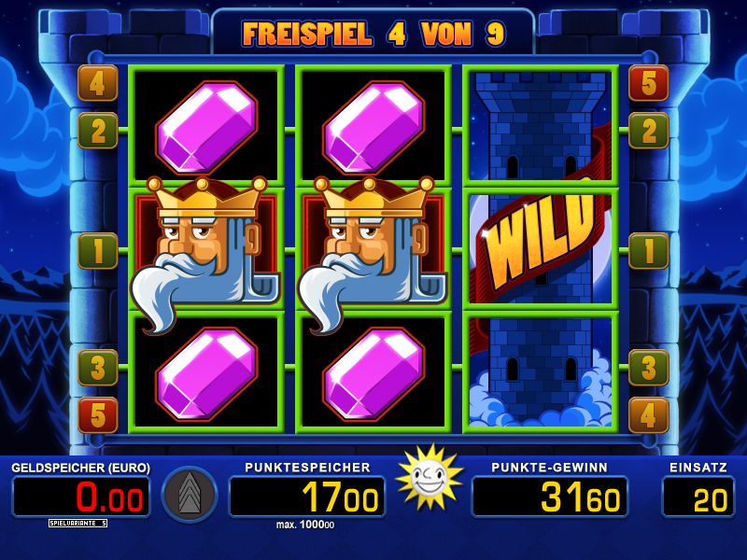This screenshot has width=747, height=560.
Task: Click the left payline 4 marker
Action: pos(98,83)
